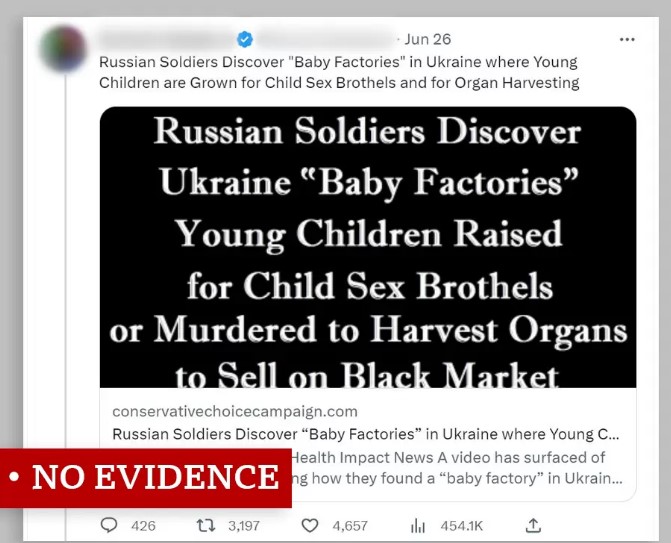Screen dimensions: 671x543
Task: Open the black headline card image
Action: [368, 246]
